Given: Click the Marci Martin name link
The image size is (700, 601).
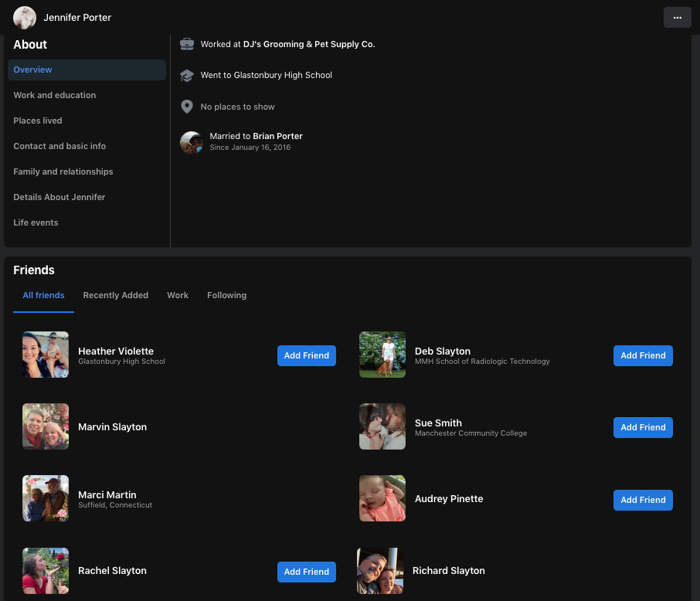Looking at the screenshot, I should [107, 494].
